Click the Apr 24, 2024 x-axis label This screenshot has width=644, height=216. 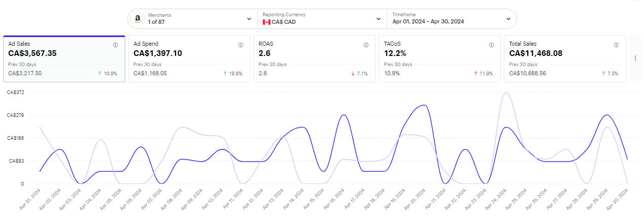pos(496,200)
